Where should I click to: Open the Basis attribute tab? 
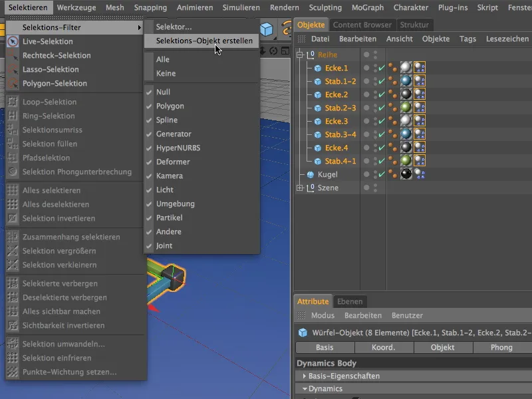(x=325, y=347)
